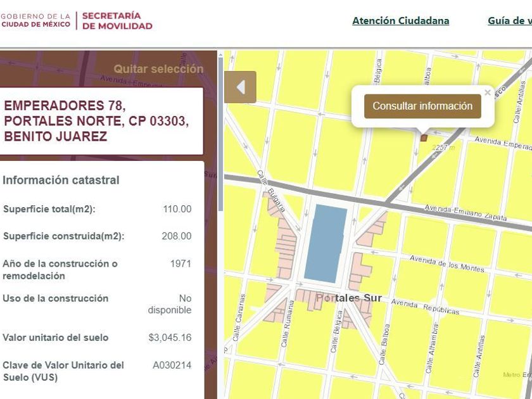Select the brown highlighted parcel marker on the map

(424, 138)
